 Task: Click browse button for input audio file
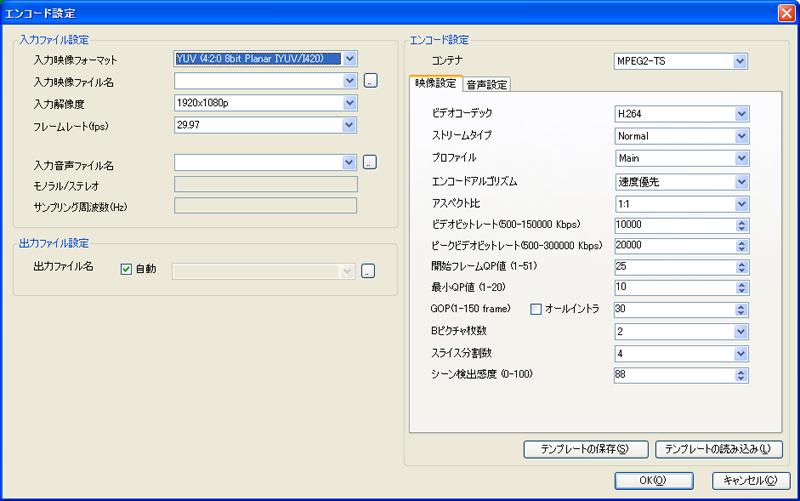(x=369, y=161)
